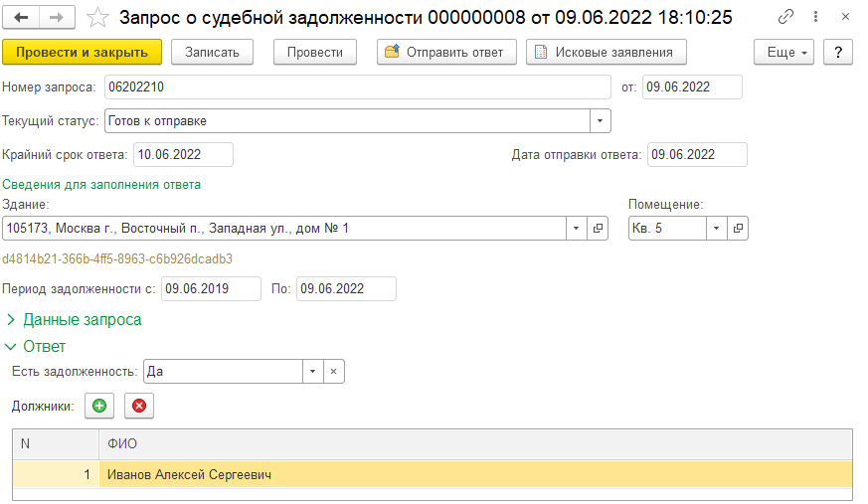
Task: Add a new debtor with green plus
Action: coord(99,406)
